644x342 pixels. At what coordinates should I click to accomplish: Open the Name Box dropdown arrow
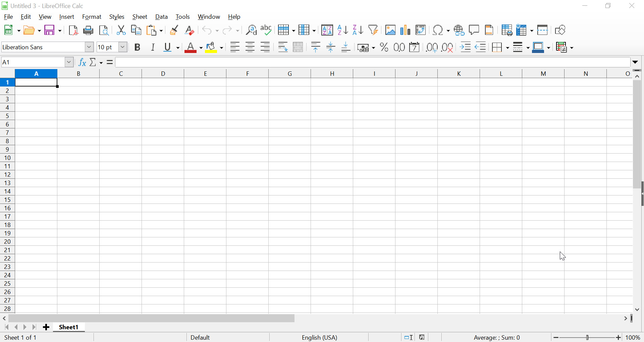[x=69, y=62]
